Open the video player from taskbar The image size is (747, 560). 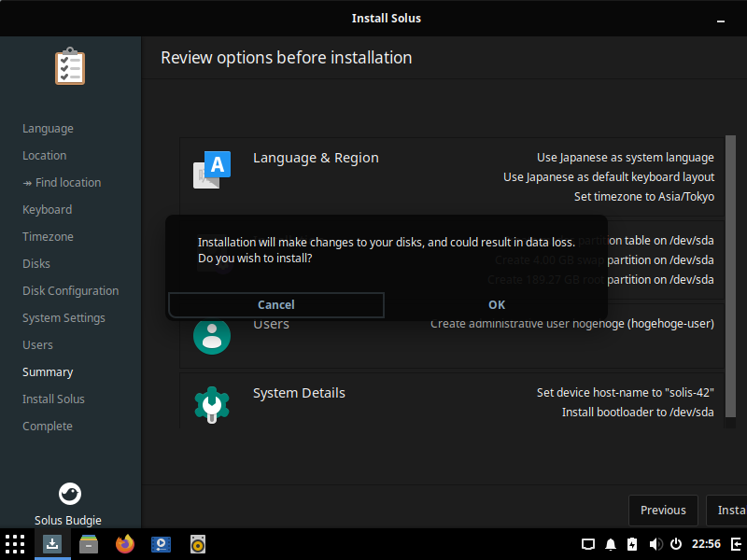[161, 544]
